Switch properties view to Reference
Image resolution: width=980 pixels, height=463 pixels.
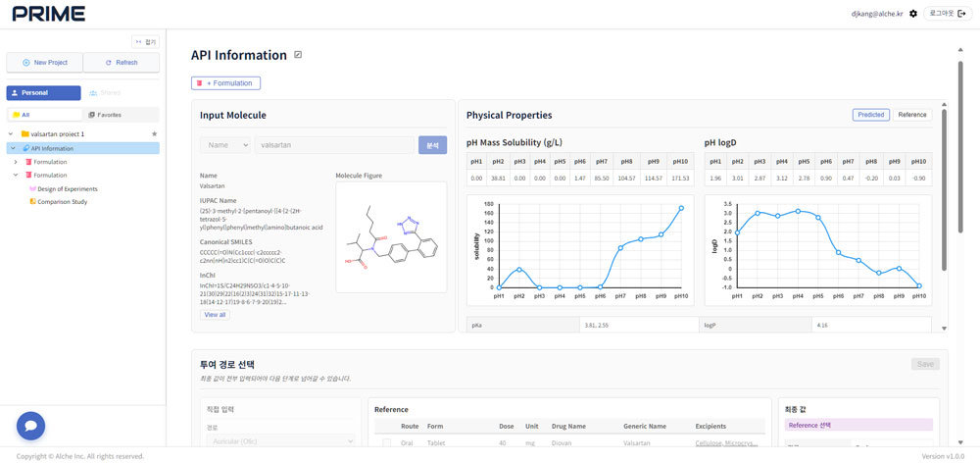pos(911,115)
